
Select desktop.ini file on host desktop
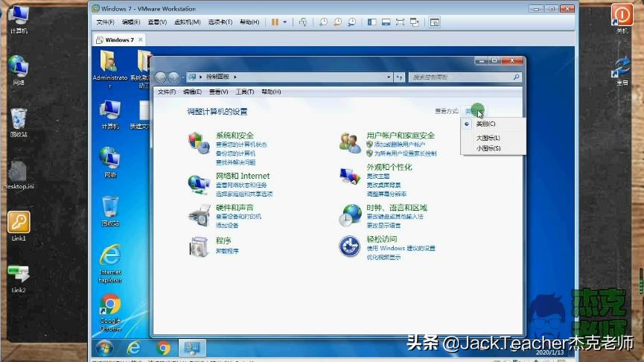pyautogui.click(x=19, y=175)
